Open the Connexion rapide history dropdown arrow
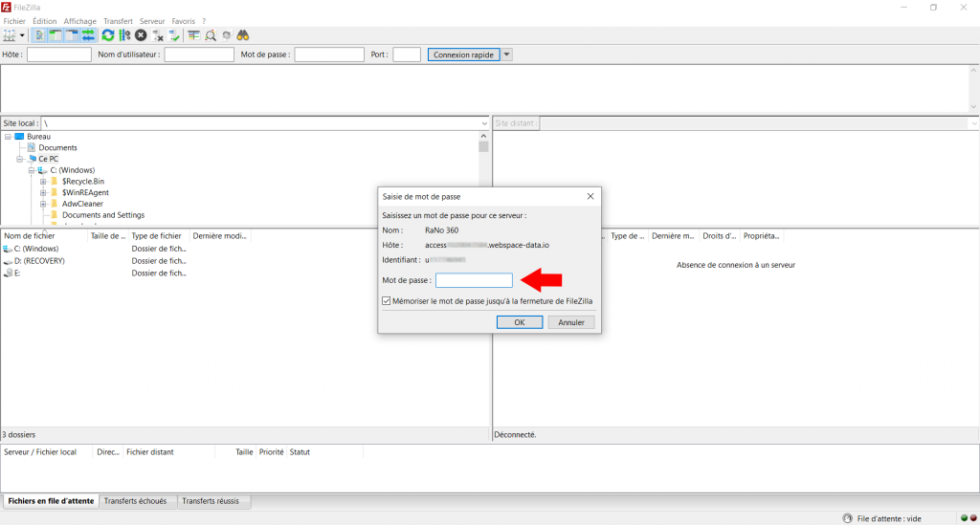The width and height of the screenshot is (980, 525). (x=507, y=55)
